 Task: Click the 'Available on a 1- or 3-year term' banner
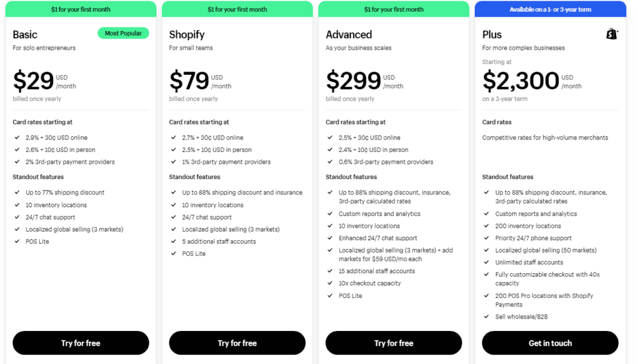(550, 9)
